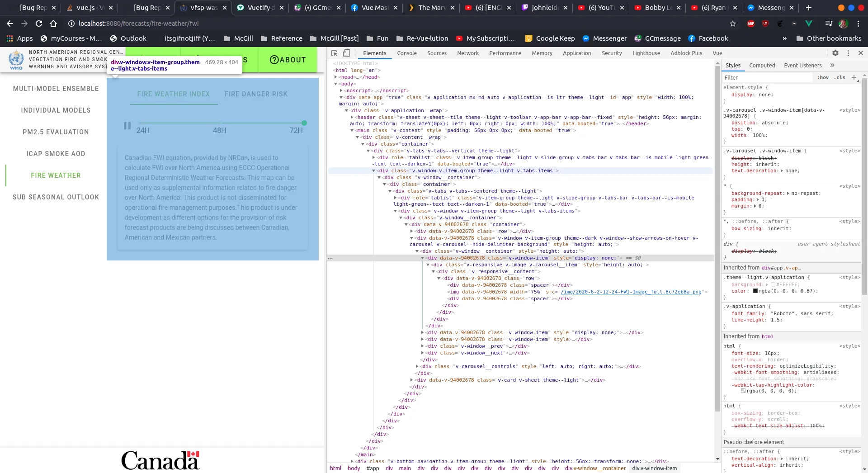The image size is (868, 473).
Task: Open the Google Keep bookmark
Action: pyautogui.click(x=550, y=38)
